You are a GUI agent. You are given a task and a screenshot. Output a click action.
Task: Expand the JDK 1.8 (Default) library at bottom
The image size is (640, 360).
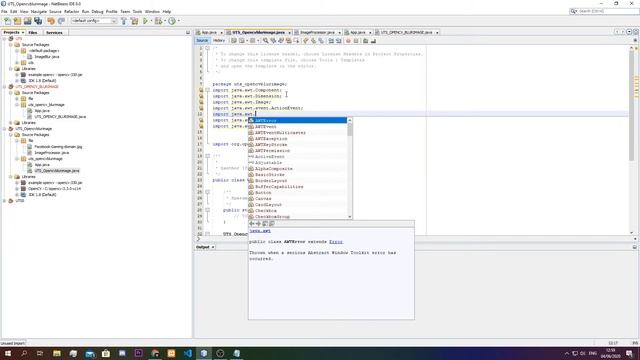click(x=17, y=195)
